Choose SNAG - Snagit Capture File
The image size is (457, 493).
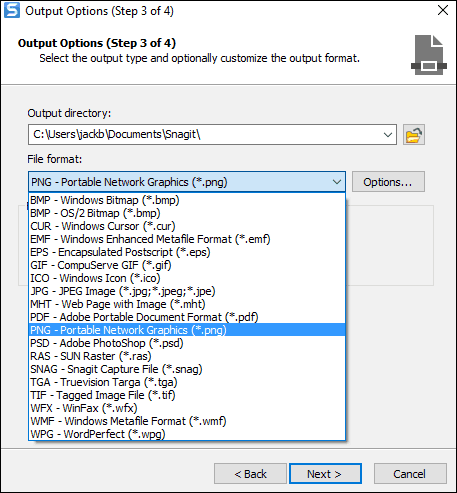pyautogui.click(x=187, y=369)
